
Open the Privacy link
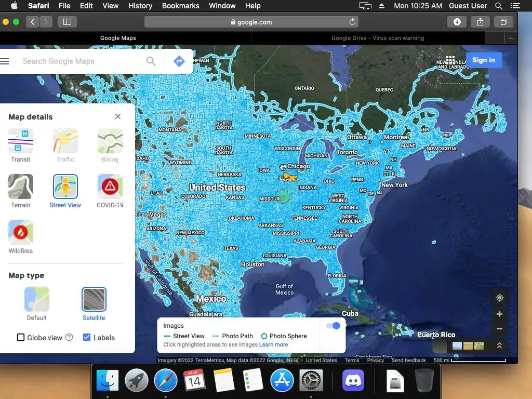coord(375,361)
